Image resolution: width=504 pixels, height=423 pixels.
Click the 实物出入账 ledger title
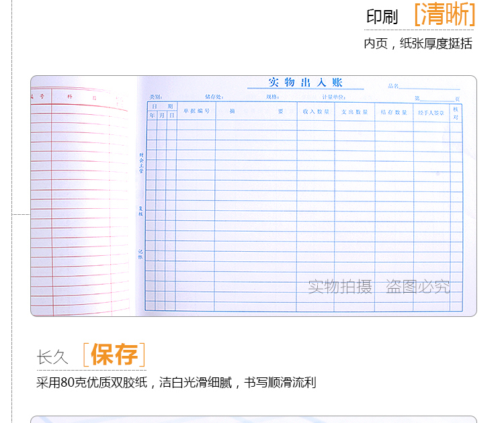[x=305, y=83]
